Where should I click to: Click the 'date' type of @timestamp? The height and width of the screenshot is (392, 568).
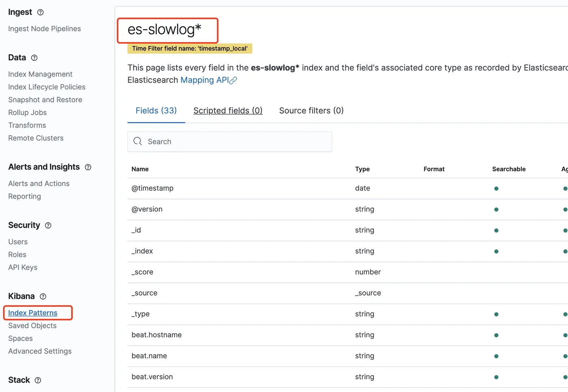click(x=363, y=188)
